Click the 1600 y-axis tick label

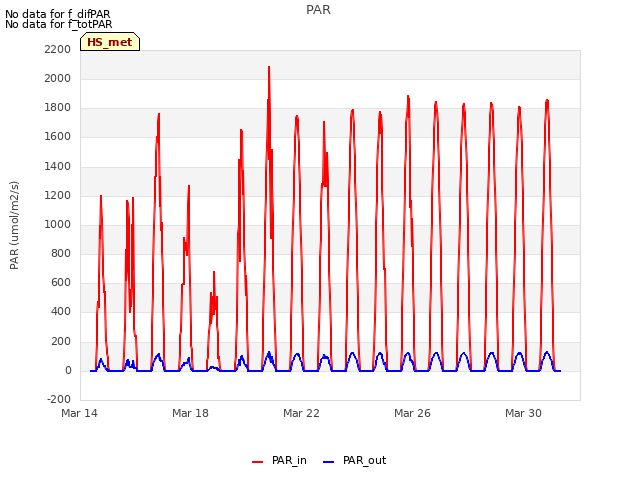tap(58, 137)
